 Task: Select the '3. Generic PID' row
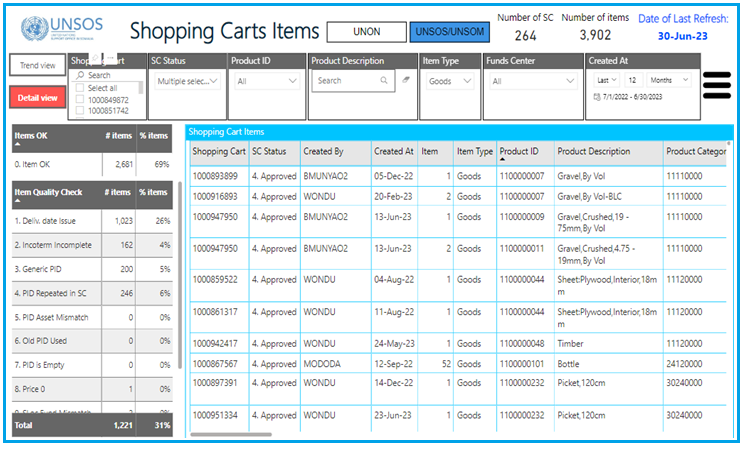(x=92, y=269)
